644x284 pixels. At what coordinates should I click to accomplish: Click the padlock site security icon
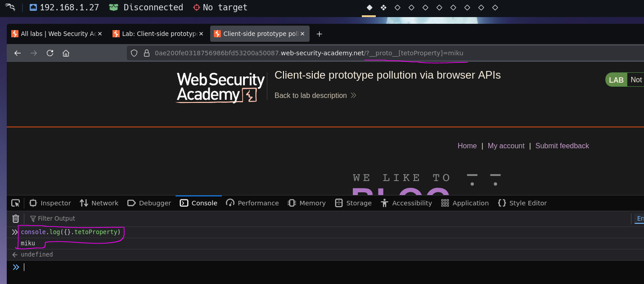coord(146,53)
